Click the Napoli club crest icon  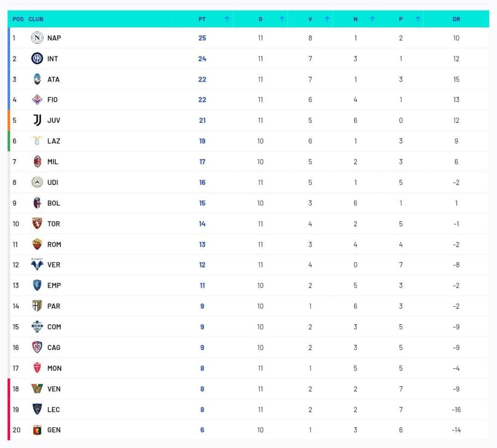pyautogui.click(x=37, y=38)
